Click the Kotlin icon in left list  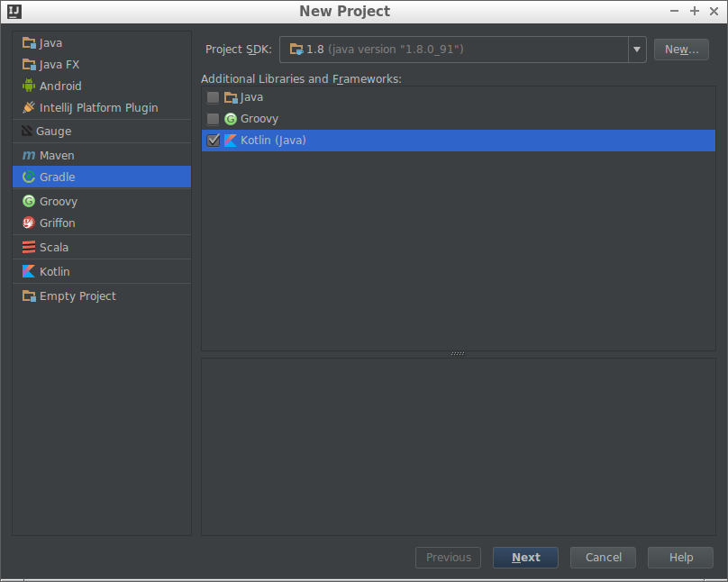[29, 272]
